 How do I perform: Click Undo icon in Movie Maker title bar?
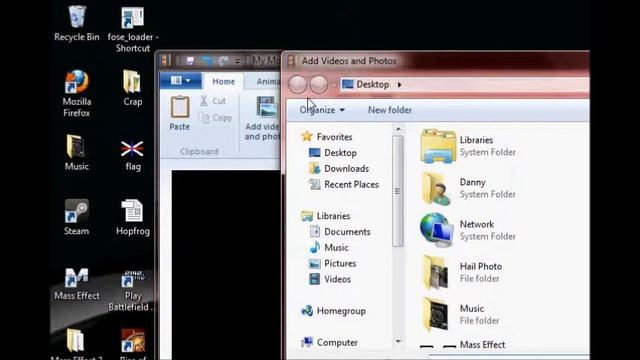click(x=207, y=61)
